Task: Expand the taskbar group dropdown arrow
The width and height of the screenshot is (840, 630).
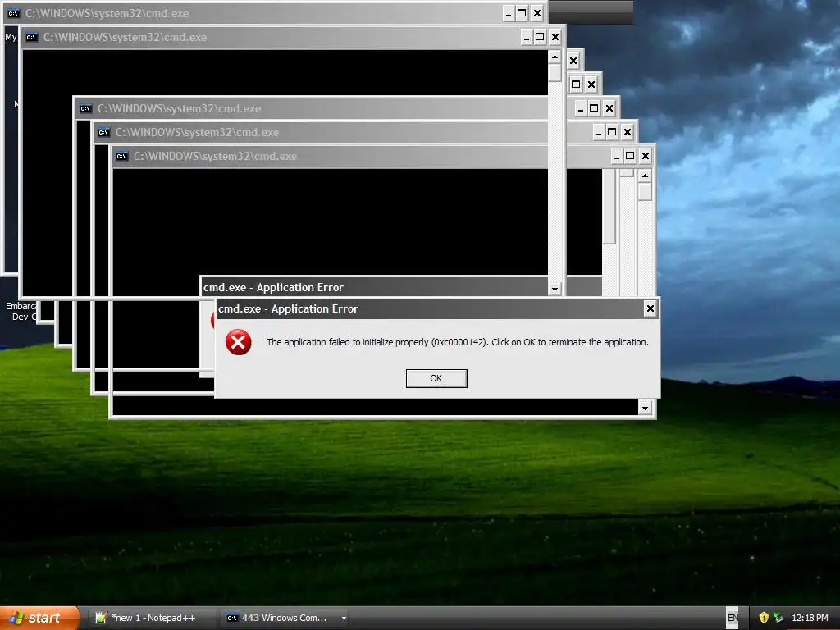Action: pyautogui.click(x=344, y=619)
